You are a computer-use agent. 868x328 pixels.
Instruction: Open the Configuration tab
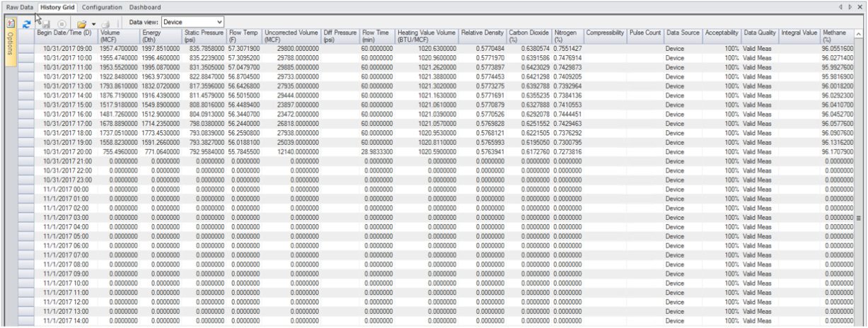[x=103, y=7]
